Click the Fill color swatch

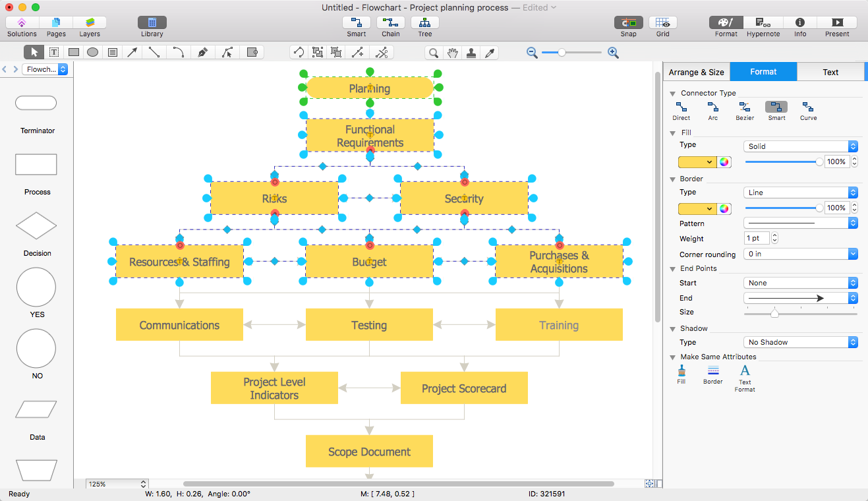coord(693,162)
